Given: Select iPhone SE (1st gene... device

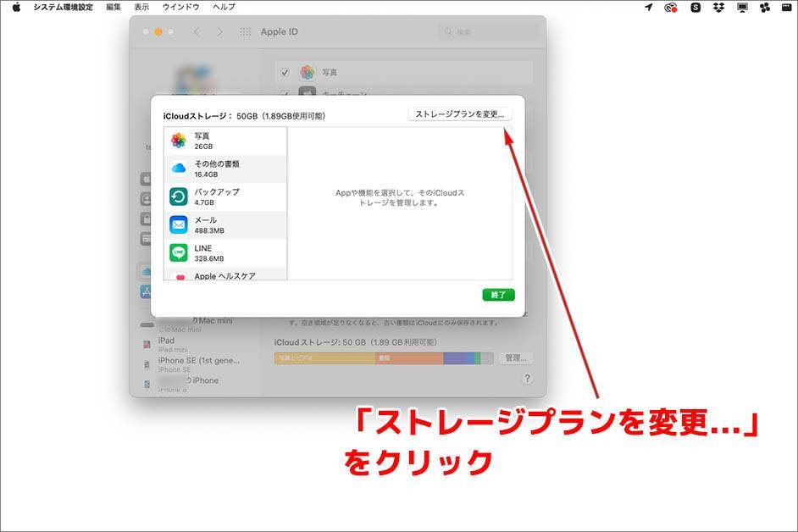Looking at the screenshot, I should (x=193, y=364).
